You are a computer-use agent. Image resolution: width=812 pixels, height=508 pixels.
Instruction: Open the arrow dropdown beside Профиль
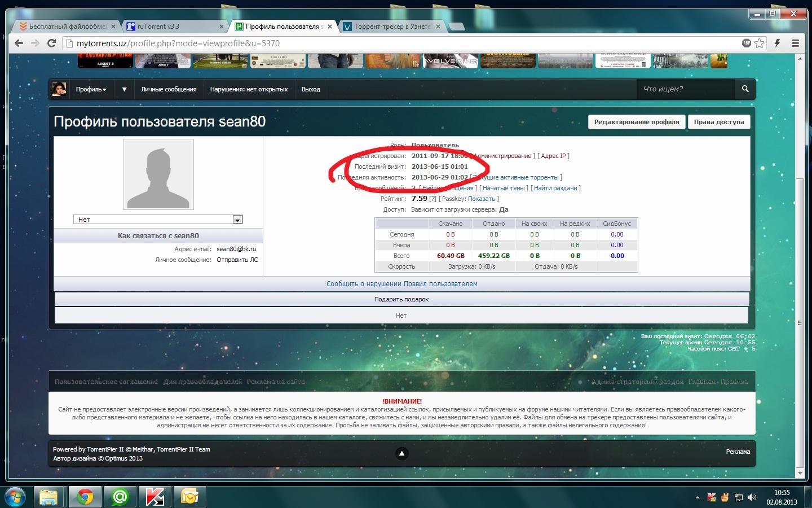click(x=124, y=89)
